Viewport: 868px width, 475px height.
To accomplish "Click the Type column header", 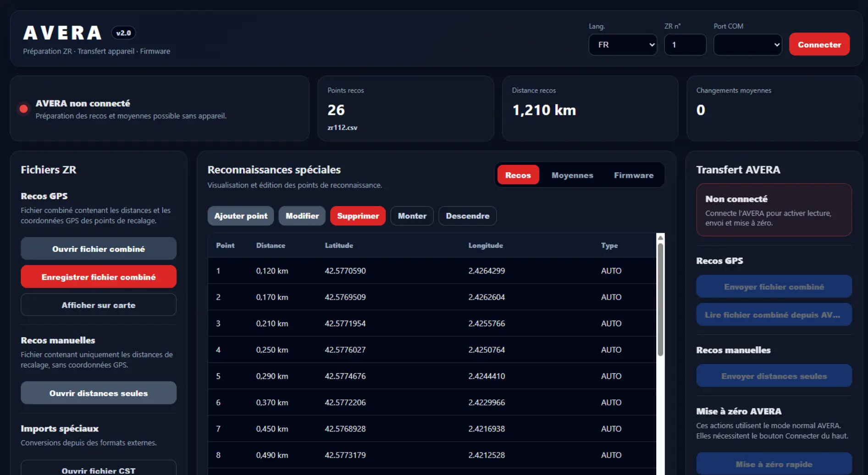I will pos(609,246).
